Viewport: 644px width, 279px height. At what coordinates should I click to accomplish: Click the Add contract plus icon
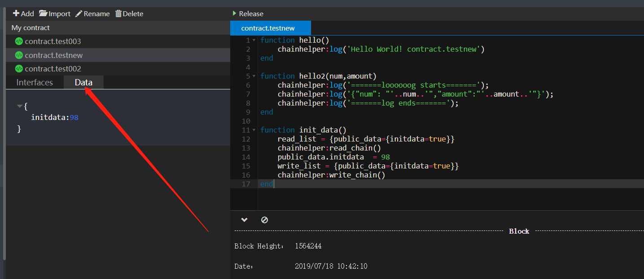pyautogui.click(x=16, y=13)
